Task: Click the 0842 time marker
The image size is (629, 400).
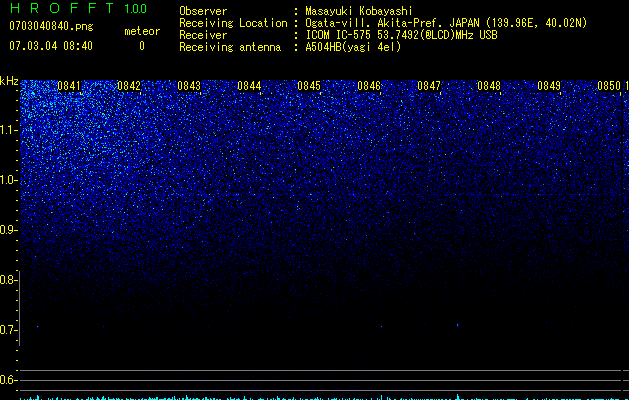Action: pyautogui.click(x=129, y=86)
